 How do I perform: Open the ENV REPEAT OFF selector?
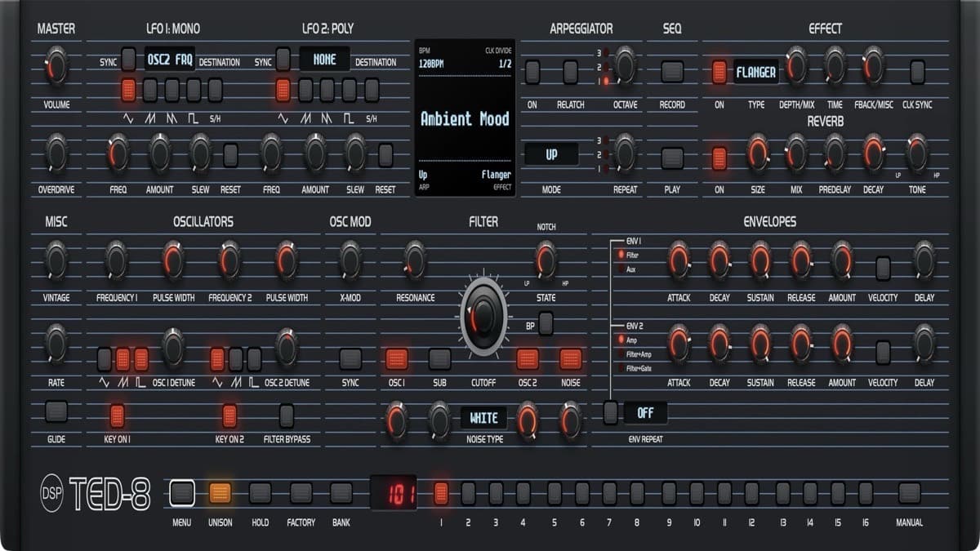pos(645,413)
